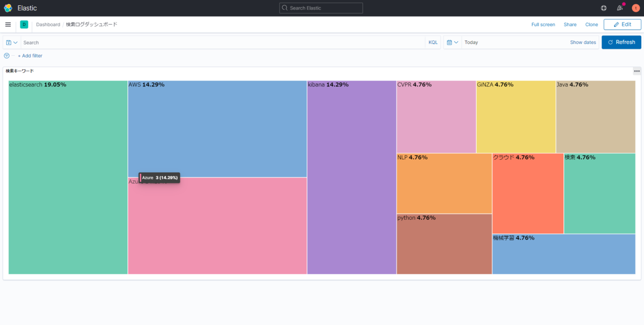The image size is (644, 325).
Task: Click the Elastic logo icon
Action: [x=8, y=8]
